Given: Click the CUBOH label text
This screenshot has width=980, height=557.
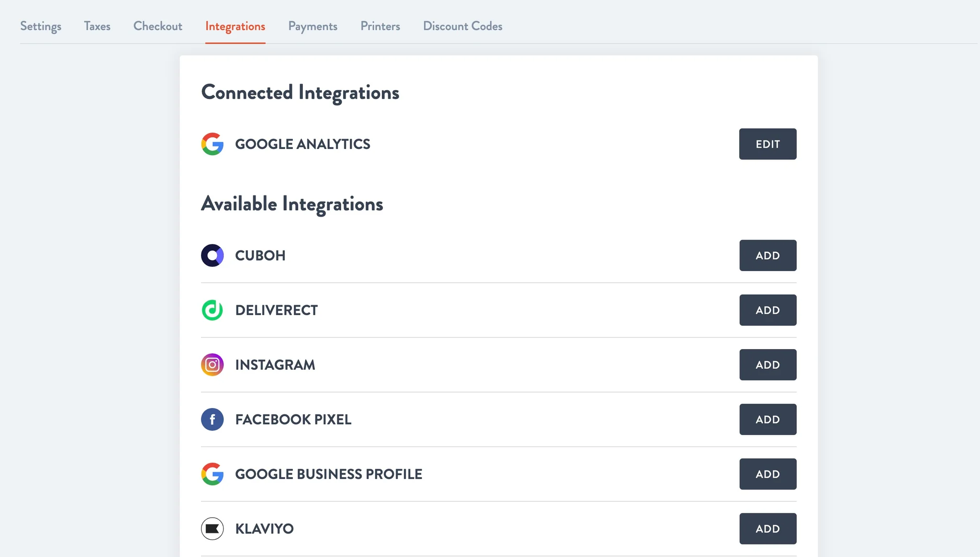Looking at the screenshot, I should pyautogui.click(x=260, y=255).
